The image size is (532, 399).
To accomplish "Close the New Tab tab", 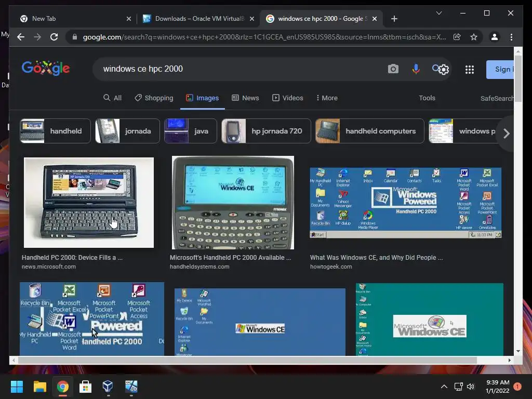I will (129, 19).
